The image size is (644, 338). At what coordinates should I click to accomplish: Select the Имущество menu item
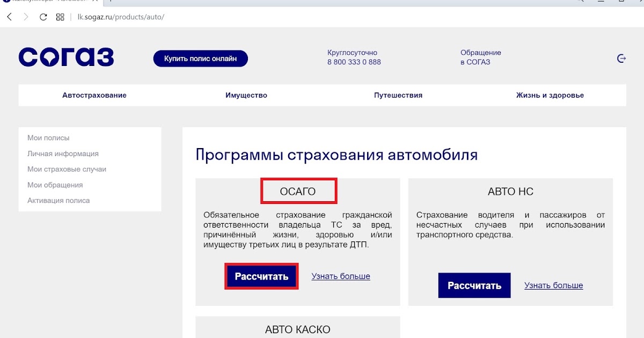[246, 95]
